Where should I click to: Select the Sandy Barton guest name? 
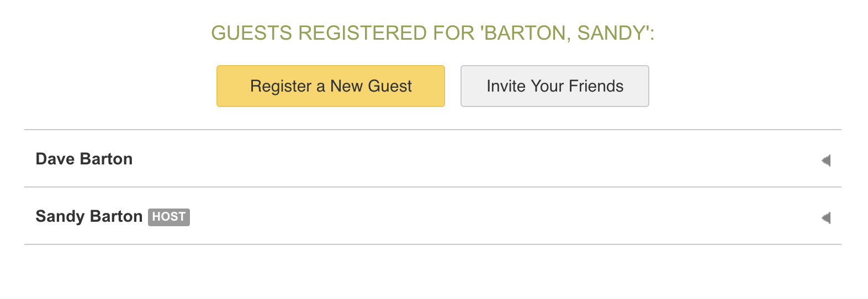click(x=89, y=216)
